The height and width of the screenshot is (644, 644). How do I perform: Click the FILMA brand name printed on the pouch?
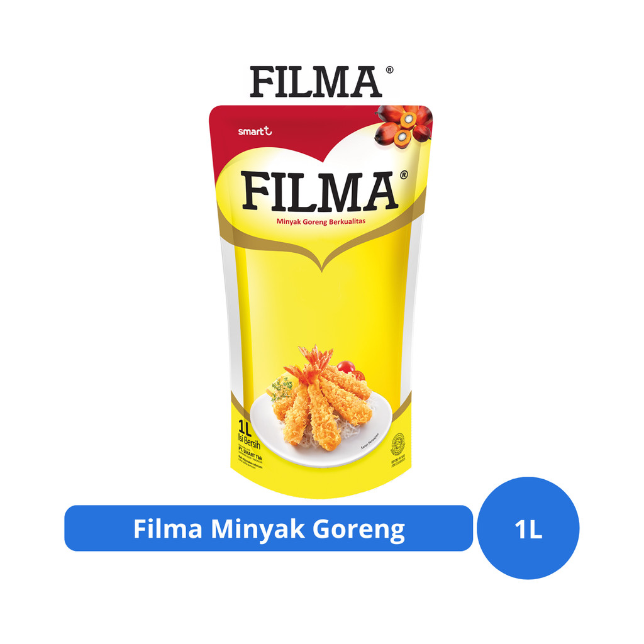(319, 191)
